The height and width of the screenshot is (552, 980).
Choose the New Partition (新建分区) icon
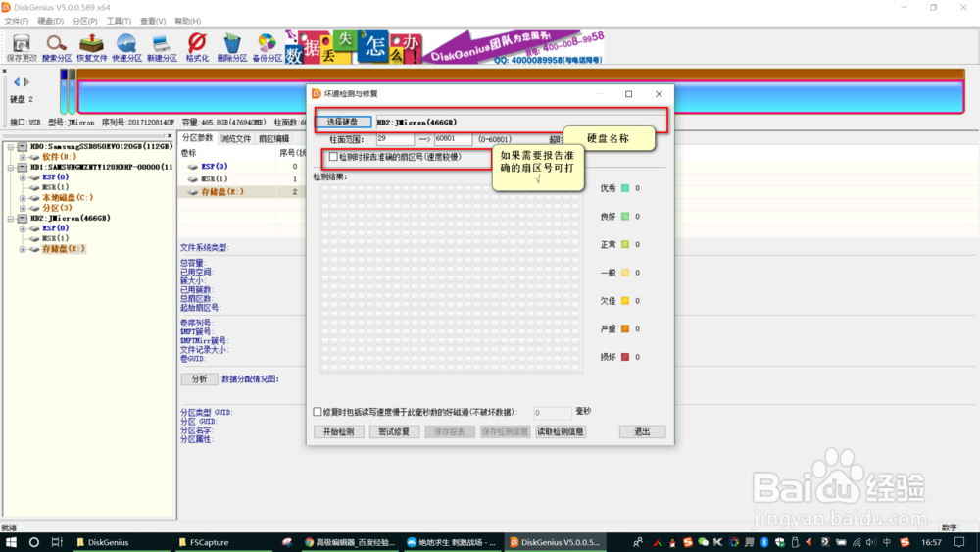coord(162,47)
